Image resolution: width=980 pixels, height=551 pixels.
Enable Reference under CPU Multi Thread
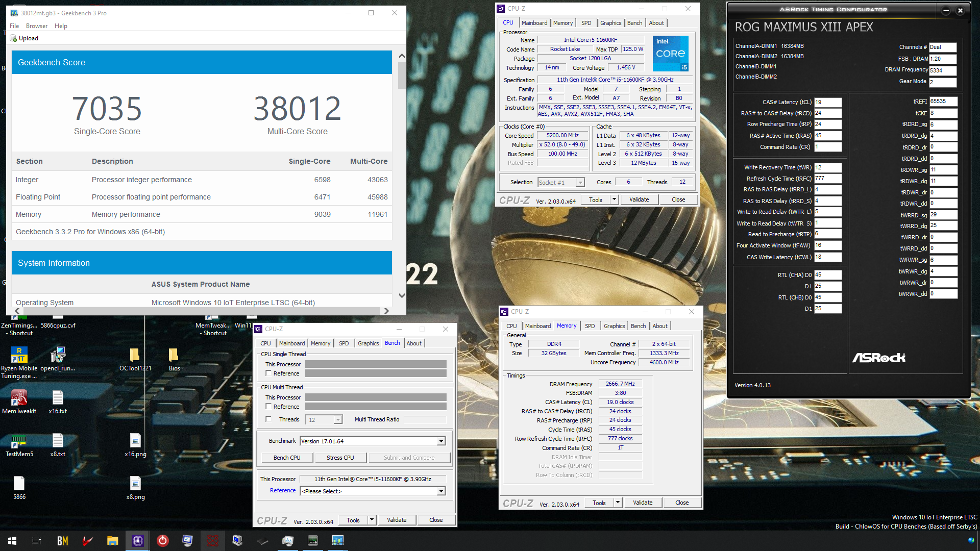[x=268, y=407]
